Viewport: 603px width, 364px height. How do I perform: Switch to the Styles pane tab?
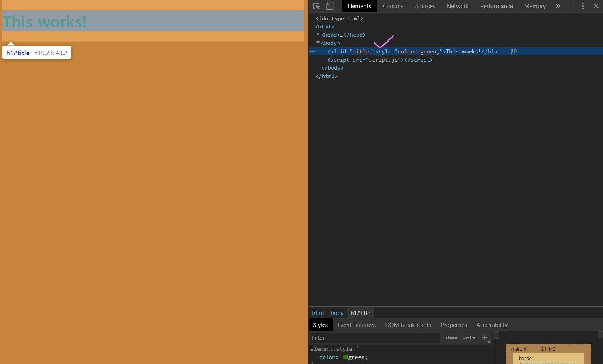pos(320,325)
